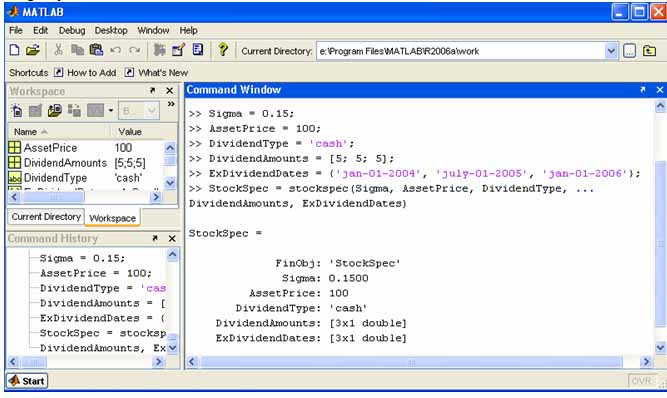Show more Workspace toolbar buttons chevron
Screen dimensions: 667x398
pos(171,104)
